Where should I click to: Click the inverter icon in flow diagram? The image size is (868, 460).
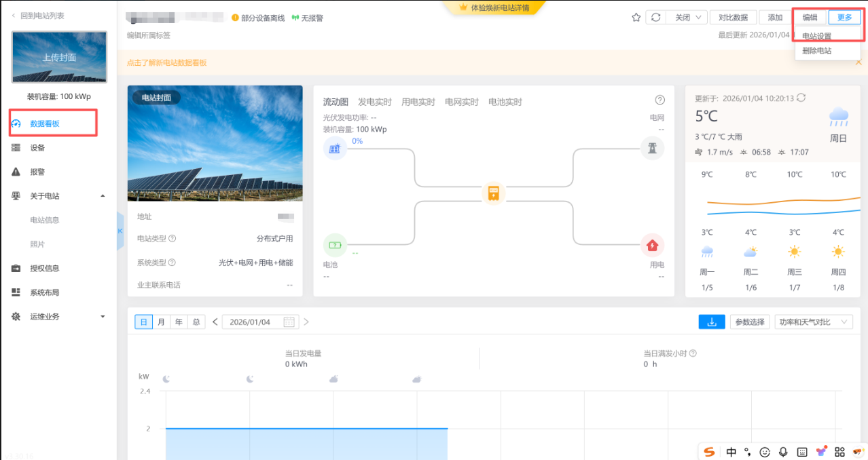494,193
